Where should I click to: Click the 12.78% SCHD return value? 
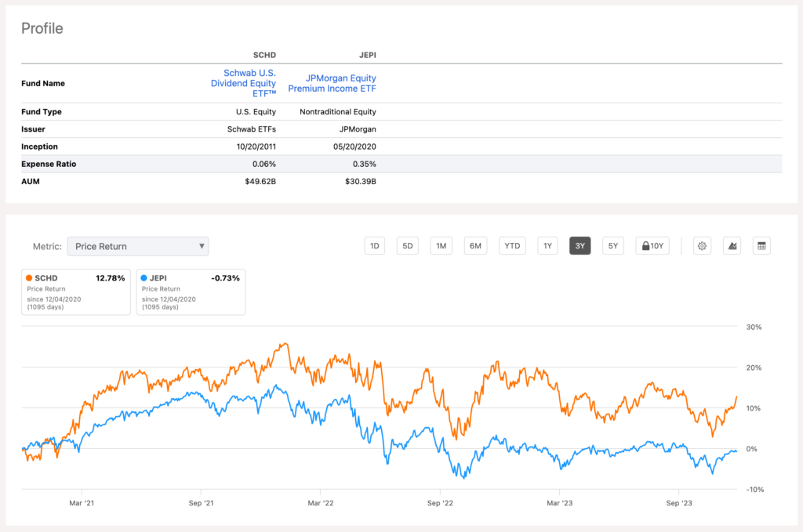(x=110, y=278)
